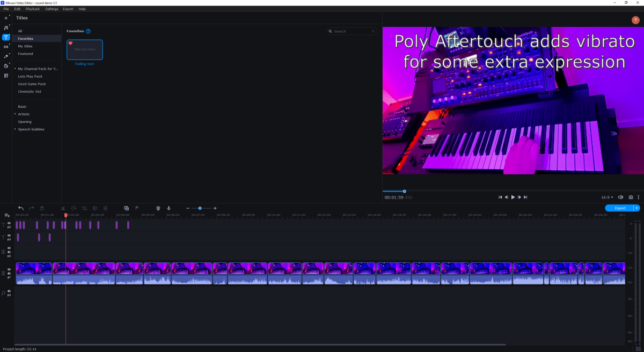The height and width of the screenshot is (352, 644).
Task: Select the Fading text title thumbnail
Action: [x=85, y=49]
